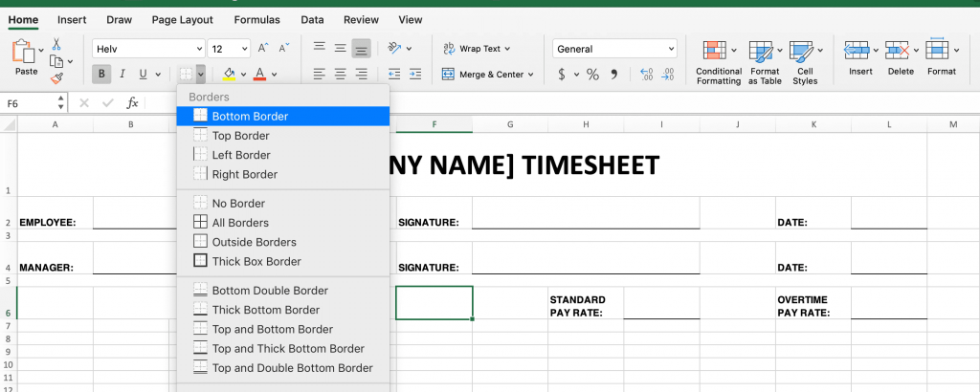Click the red font color A icon
980x392 pixels.
pos(260,75)
